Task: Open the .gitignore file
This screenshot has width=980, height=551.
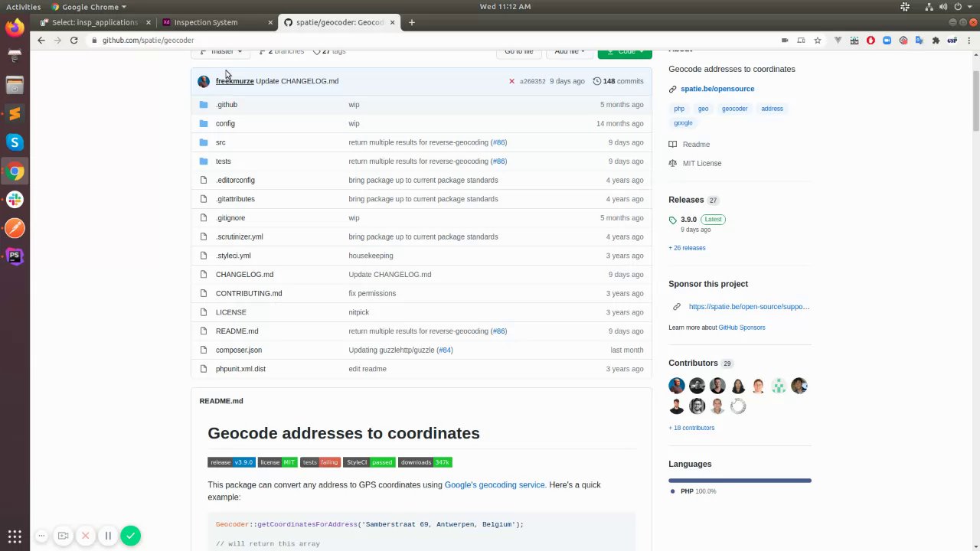Action: coord(230,218)
